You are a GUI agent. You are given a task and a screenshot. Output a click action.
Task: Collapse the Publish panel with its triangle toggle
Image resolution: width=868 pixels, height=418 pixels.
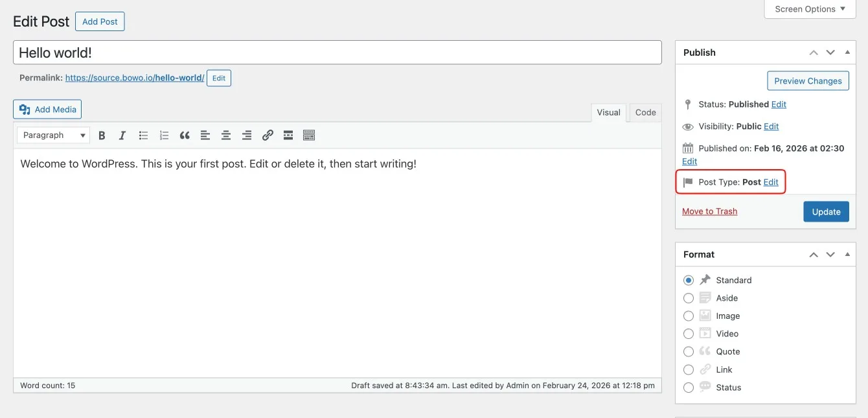847,52
